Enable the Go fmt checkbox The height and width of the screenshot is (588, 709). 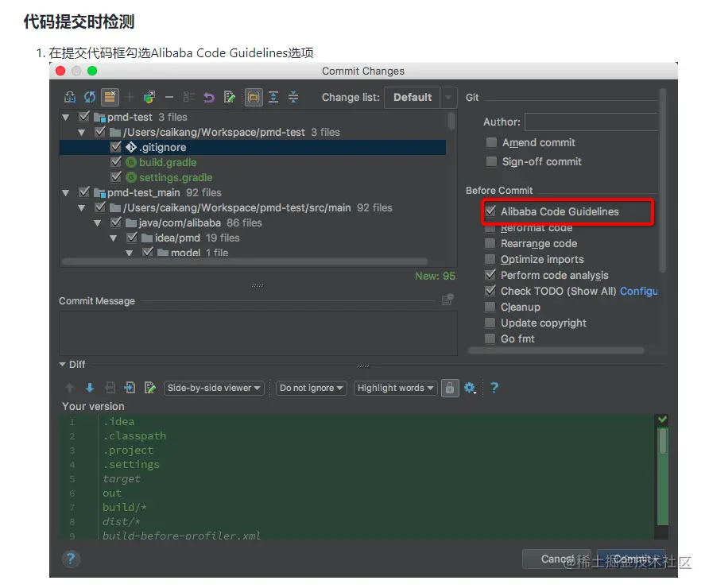490,338
